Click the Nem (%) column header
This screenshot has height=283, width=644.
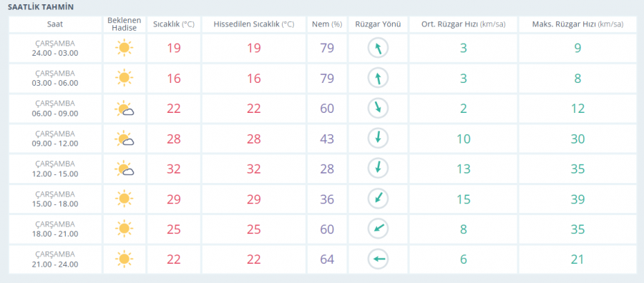(327, 24)
